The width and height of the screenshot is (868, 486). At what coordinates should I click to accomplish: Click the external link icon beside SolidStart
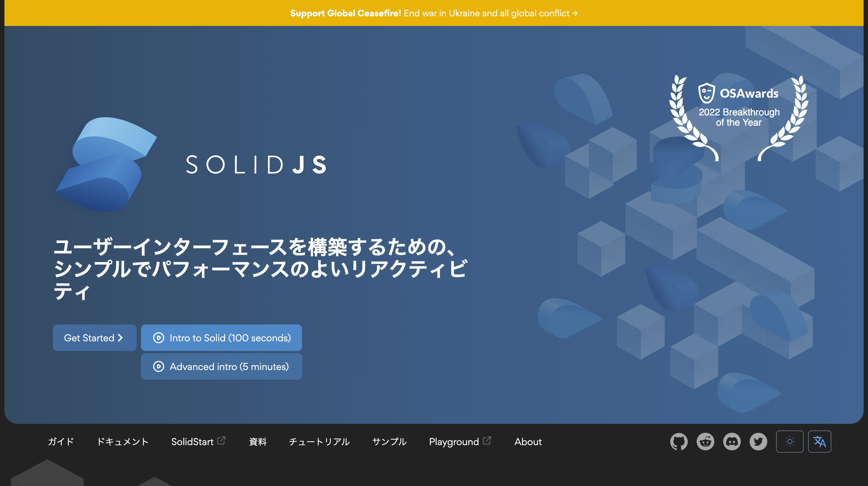pos(221,440)
